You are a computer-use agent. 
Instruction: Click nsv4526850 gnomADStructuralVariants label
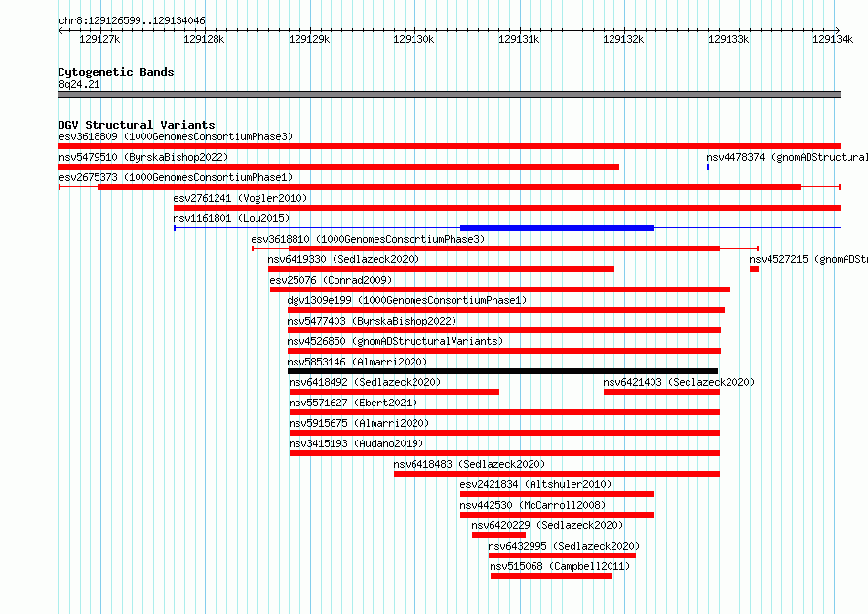[395, 341]
